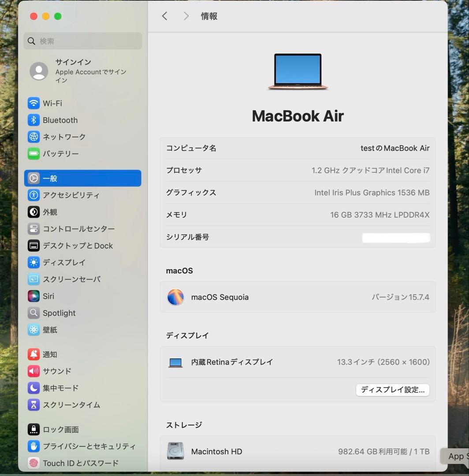Open Touch IDとパスワード fingerprint icon
Viewport: 469px width, 476px height.
pyautogui.click(x=33, y=463)
